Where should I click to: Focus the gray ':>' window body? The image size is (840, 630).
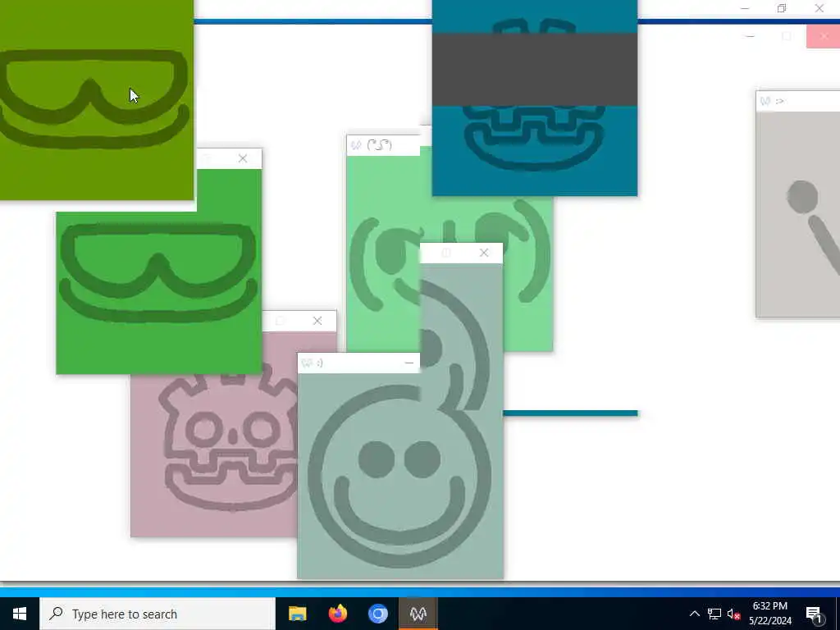798,214
